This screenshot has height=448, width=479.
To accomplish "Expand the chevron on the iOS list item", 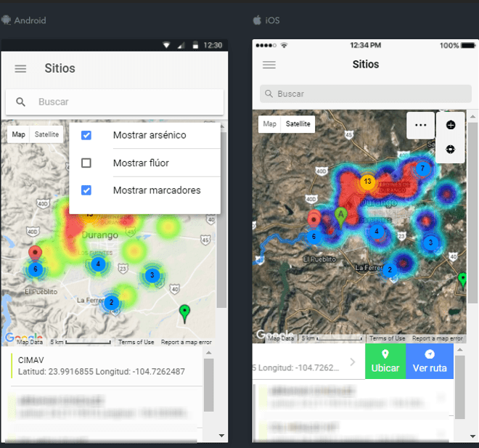I will click(x=353, y=362).
